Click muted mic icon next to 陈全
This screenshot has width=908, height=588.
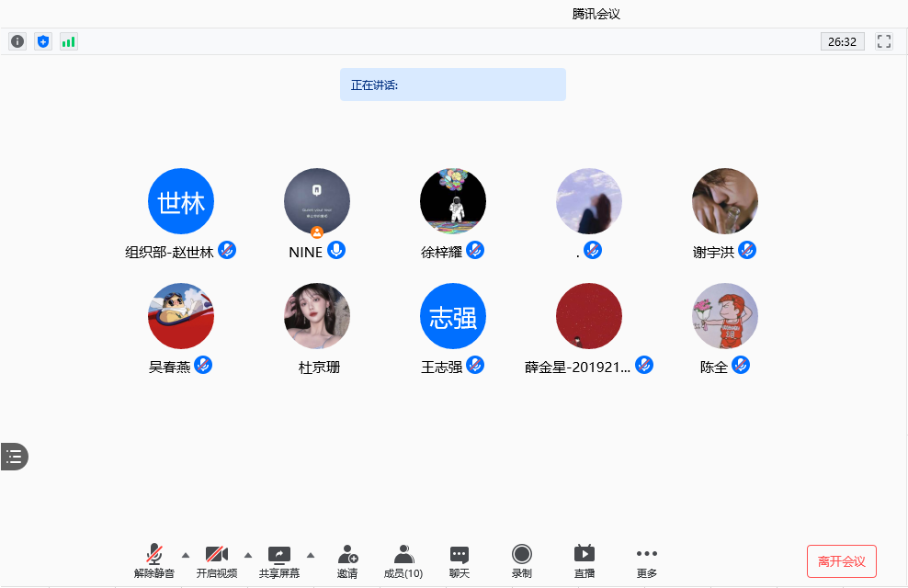pyautogui.click(x=741, y=365)
